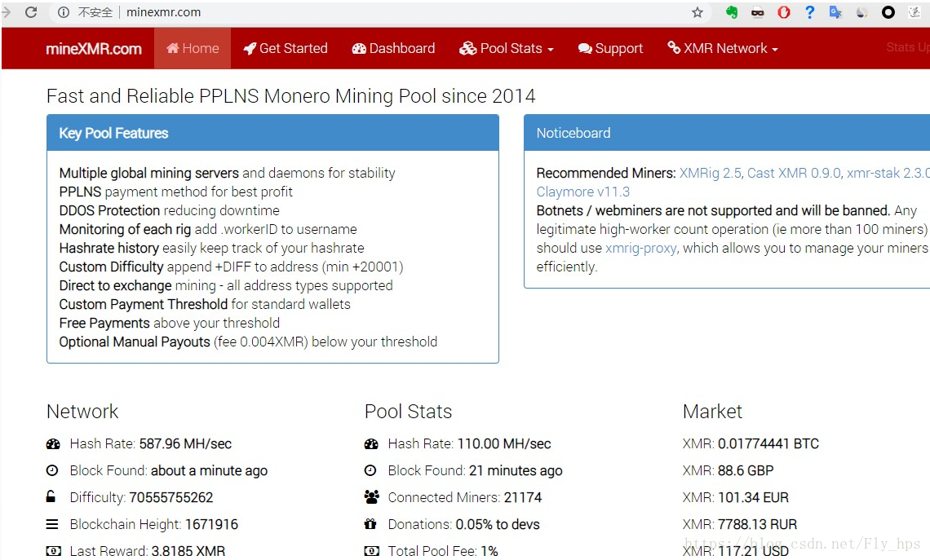Click the clock icon beside 21 minutes ago

point(370,470)
